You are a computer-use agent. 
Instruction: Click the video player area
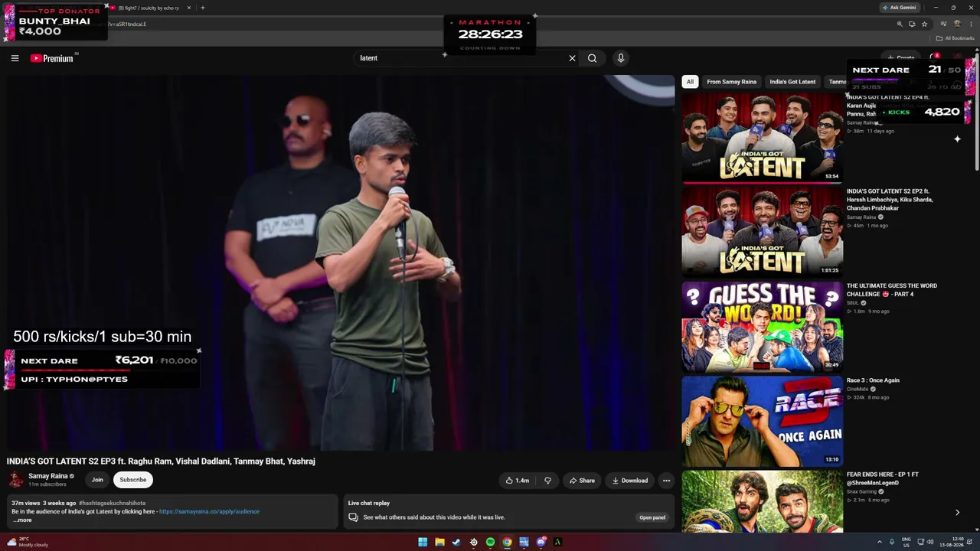point(341,263)
